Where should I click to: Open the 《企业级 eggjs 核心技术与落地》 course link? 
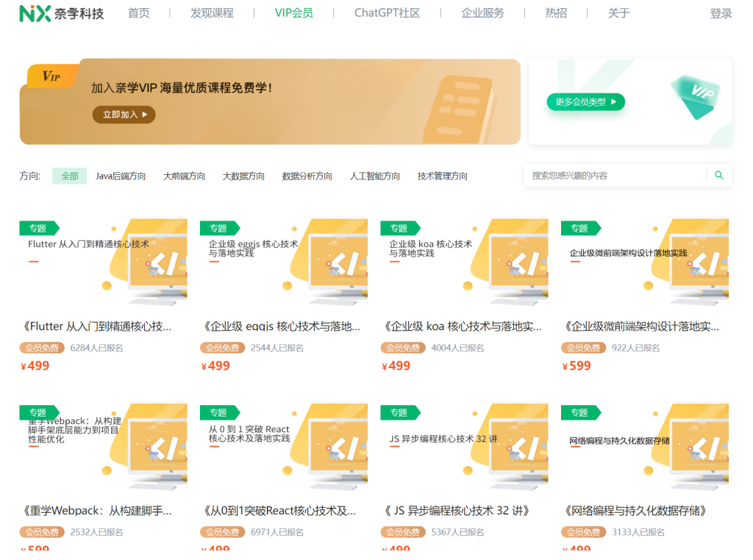[x=282, y=326]
